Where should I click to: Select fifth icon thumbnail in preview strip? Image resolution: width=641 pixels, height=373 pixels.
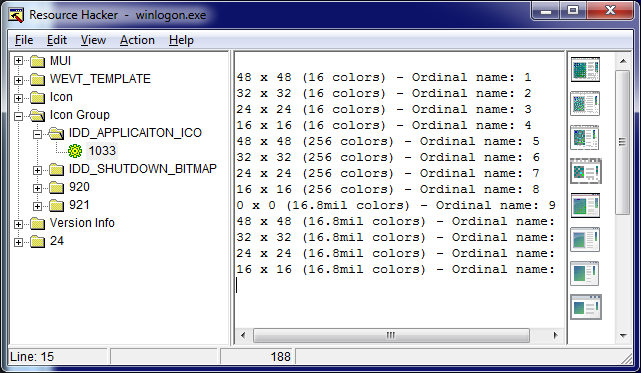coord(585,206)
